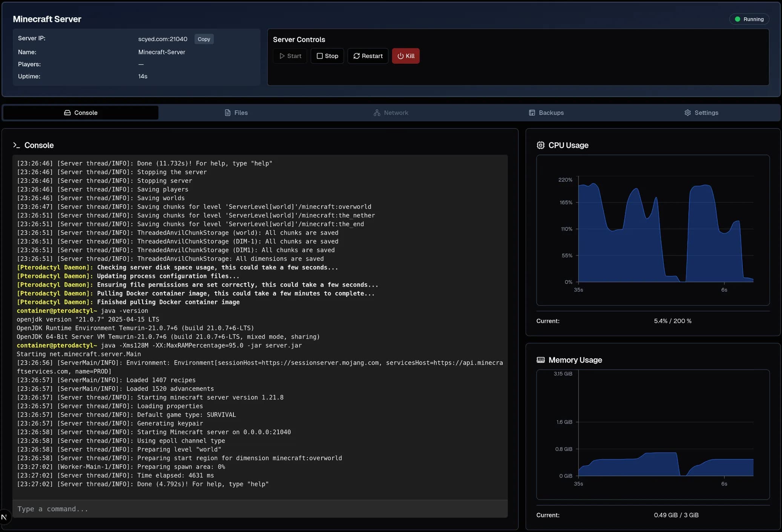782x532 pixels.
Task: Click the square stop icon on Stop button
Action: pos(320,56)
